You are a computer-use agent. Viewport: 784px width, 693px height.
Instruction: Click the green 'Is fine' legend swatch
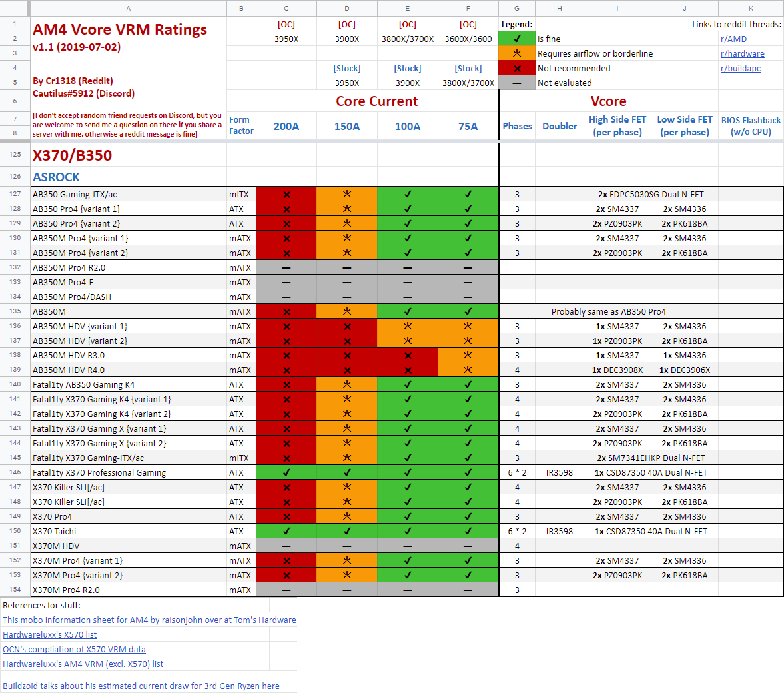516,39
